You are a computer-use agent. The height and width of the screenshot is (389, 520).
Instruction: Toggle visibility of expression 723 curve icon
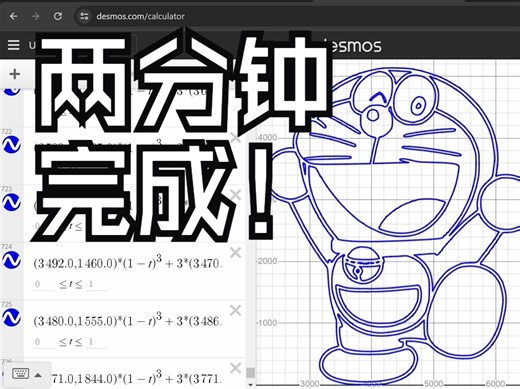coord(12,202)
